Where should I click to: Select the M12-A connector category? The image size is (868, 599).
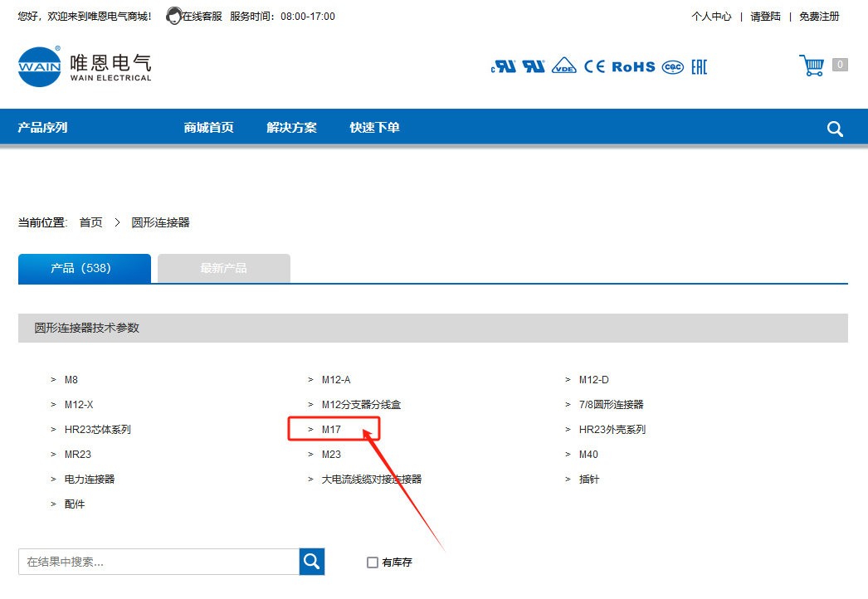pyautogui.click(x=336, y=380)
